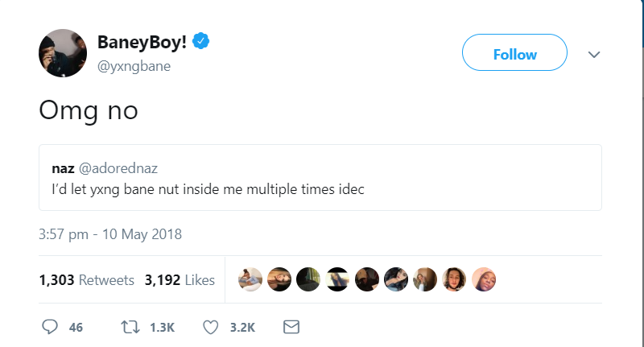Image resolution: width=644 pixels, height=347 pixels.
Task: Click the reply speech bubble icon
Action: coord(50,327)
